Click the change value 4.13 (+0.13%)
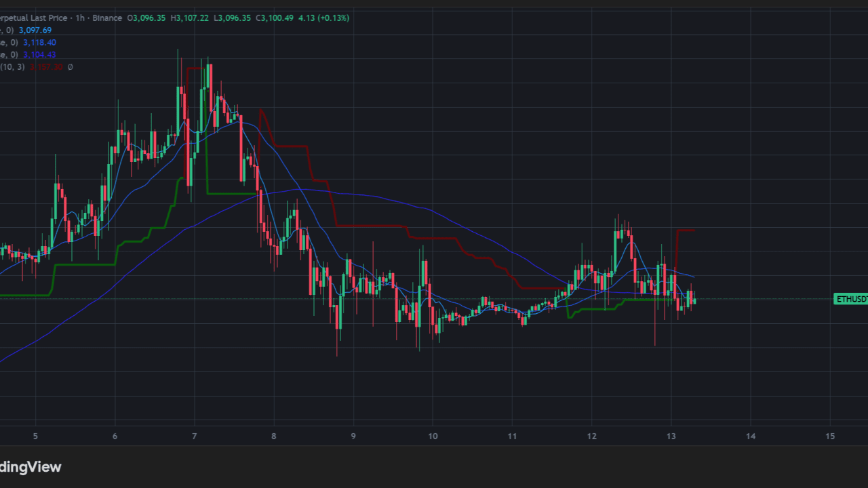 pos(324,18)
